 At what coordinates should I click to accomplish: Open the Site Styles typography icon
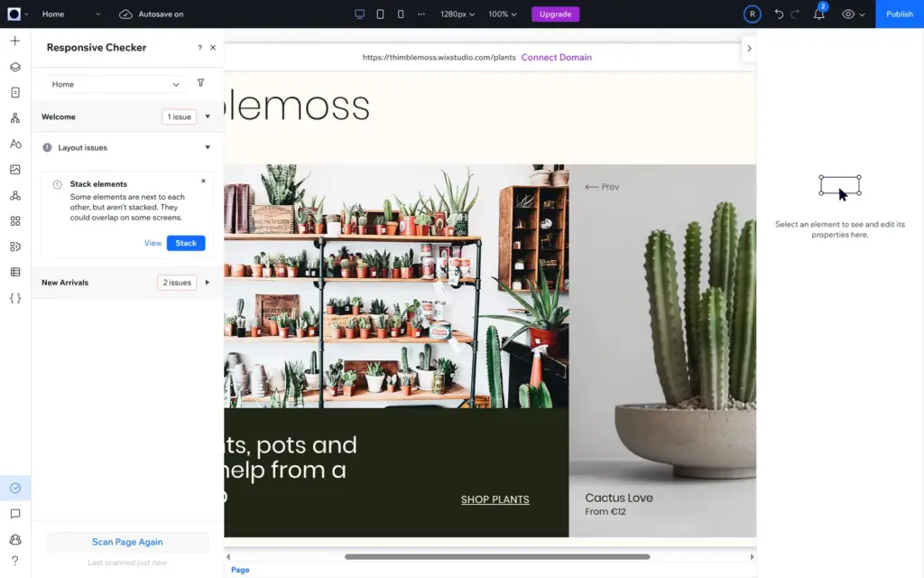[15, 144]
